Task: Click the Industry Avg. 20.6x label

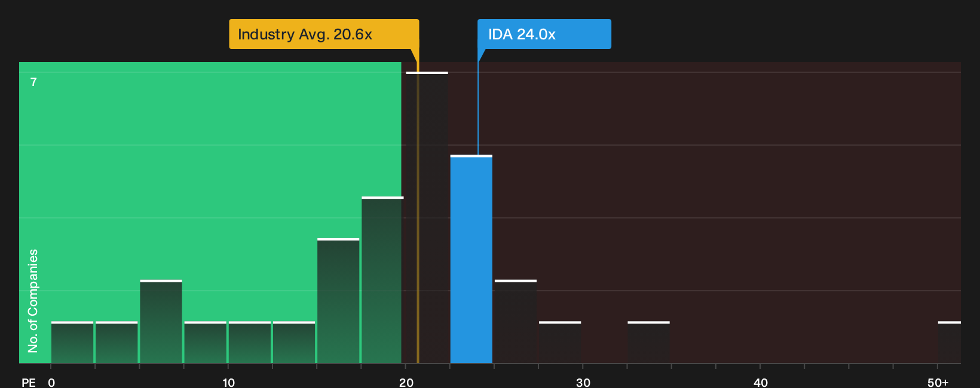Action: pyautogui.click(x=324, y=34)
